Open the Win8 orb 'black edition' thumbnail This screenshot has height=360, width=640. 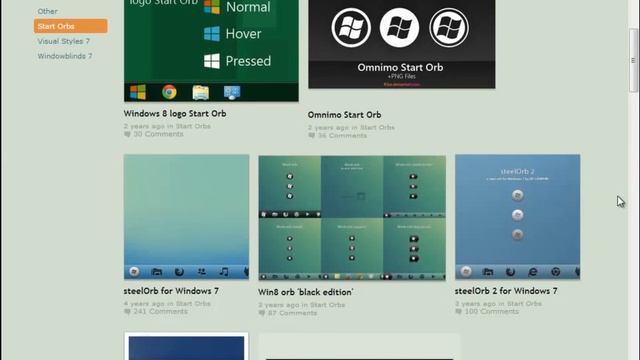352,218
